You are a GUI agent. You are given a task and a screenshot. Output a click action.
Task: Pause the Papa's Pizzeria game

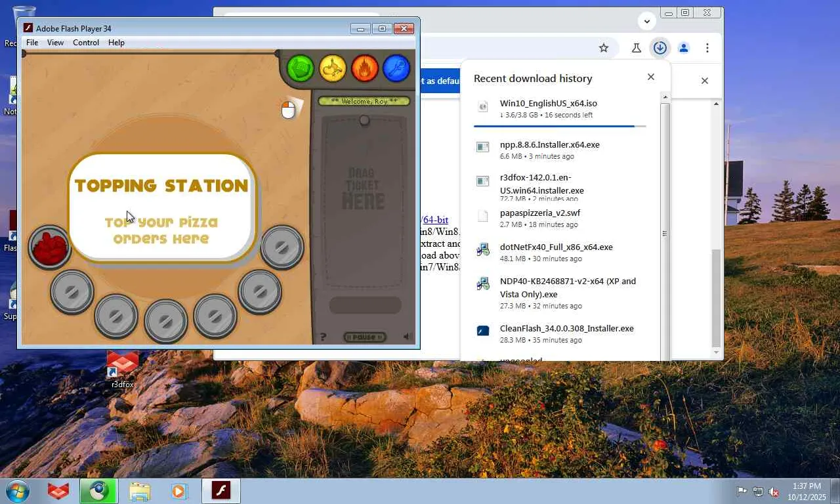365,337
